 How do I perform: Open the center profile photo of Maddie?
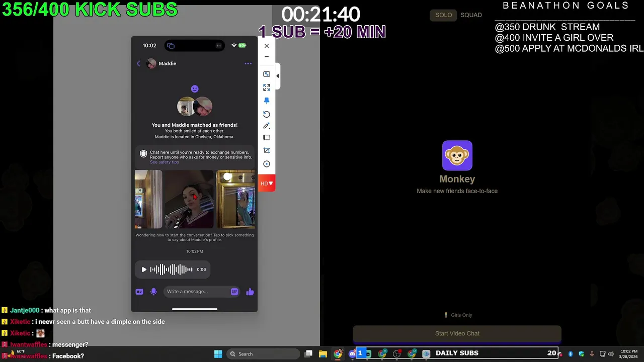tap(189, 199)
